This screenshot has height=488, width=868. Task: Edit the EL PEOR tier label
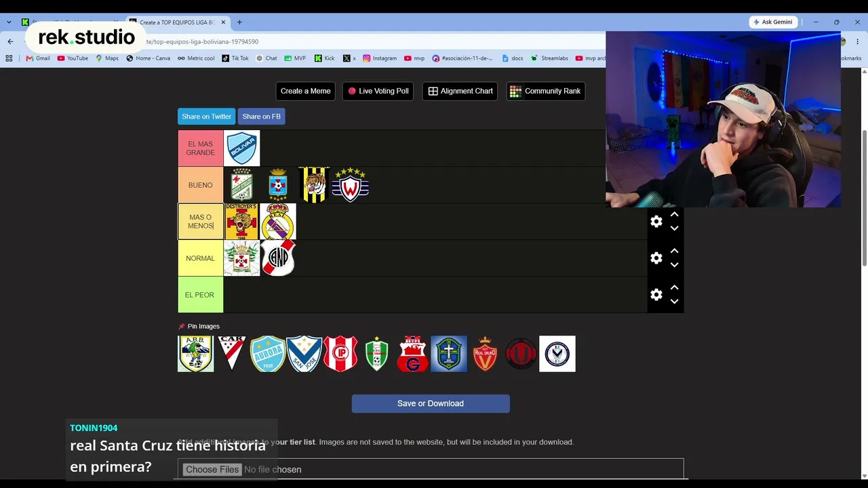click(x=201, y=295)
